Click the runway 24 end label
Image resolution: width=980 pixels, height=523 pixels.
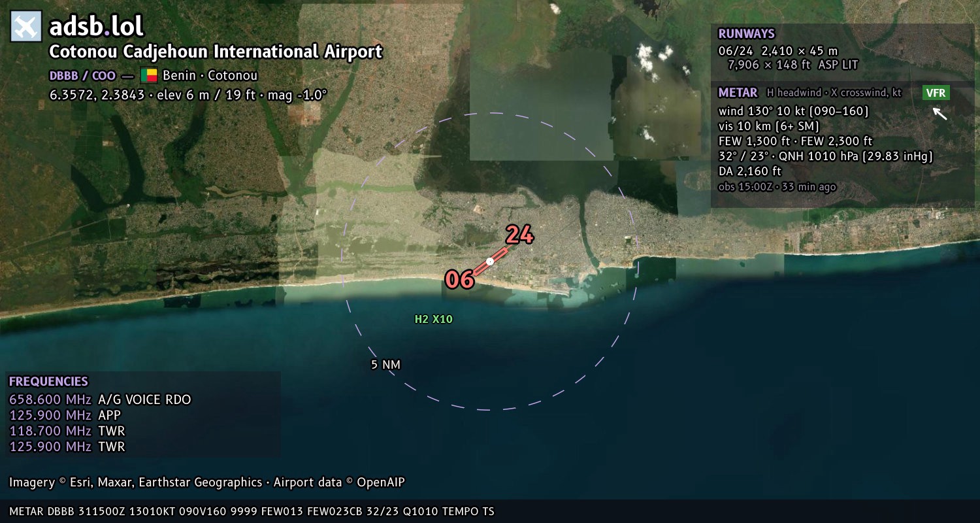[x=519, y=235]
